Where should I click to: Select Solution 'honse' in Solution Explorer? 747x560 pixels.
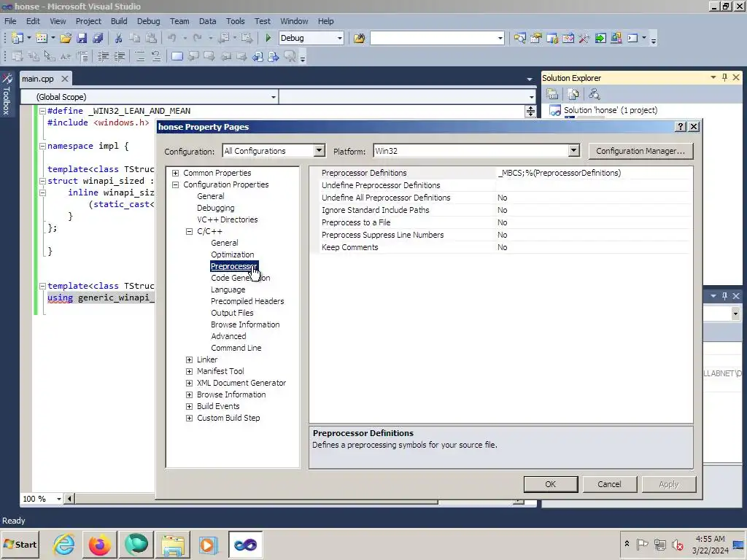click(x=611, y=111)
